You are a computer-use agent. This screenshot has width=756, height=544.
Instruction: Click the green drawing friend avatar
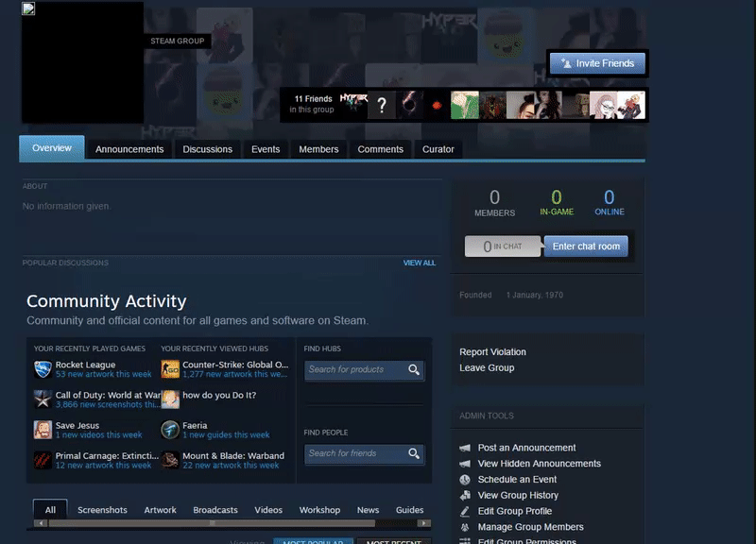coord(465,105)
